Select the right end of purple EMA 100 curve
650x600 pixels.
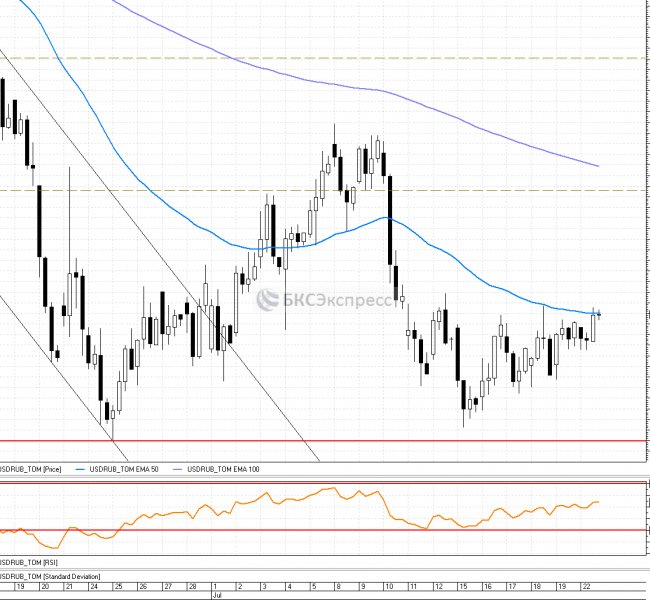pos(596,165)
